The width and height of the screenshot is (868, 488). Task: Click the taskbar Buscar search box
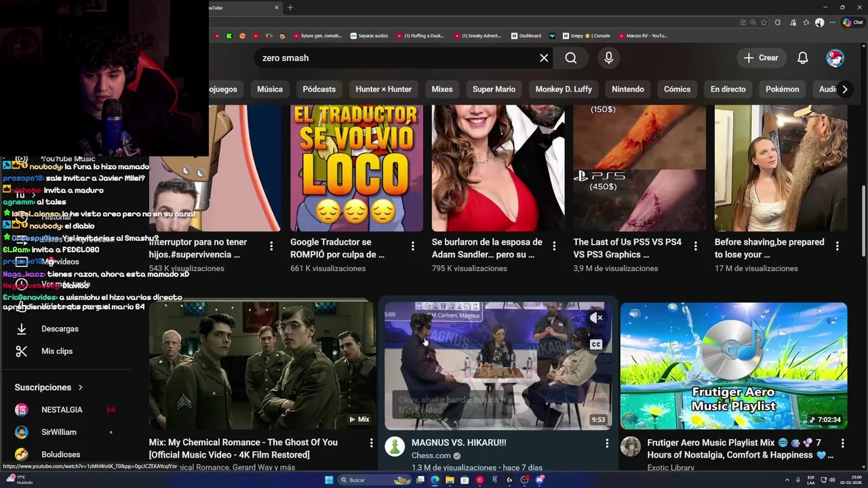pyautogui.click(x=375, y=480)
